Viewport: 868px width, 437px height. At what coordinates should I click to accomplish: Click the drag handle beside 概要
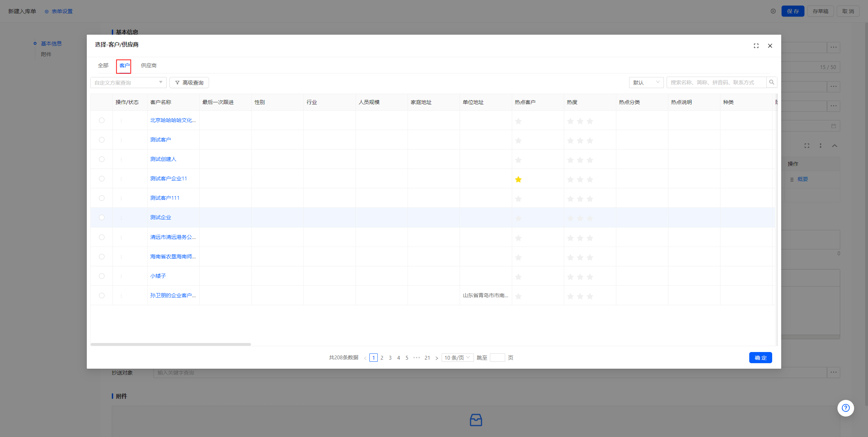click(792, 179)
